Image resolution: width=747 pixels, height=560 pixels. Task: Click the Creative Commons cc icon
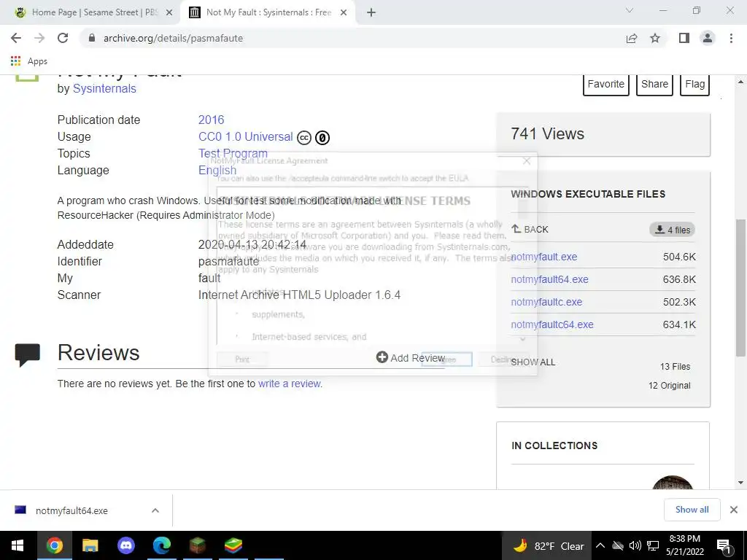(x=304, y=138)
